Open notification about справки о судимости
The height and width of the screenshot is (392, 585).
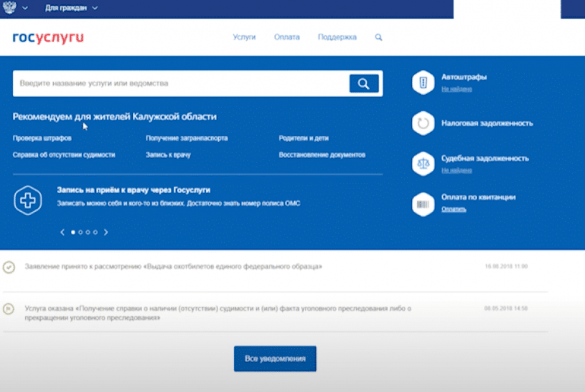(x=218, y=313)
